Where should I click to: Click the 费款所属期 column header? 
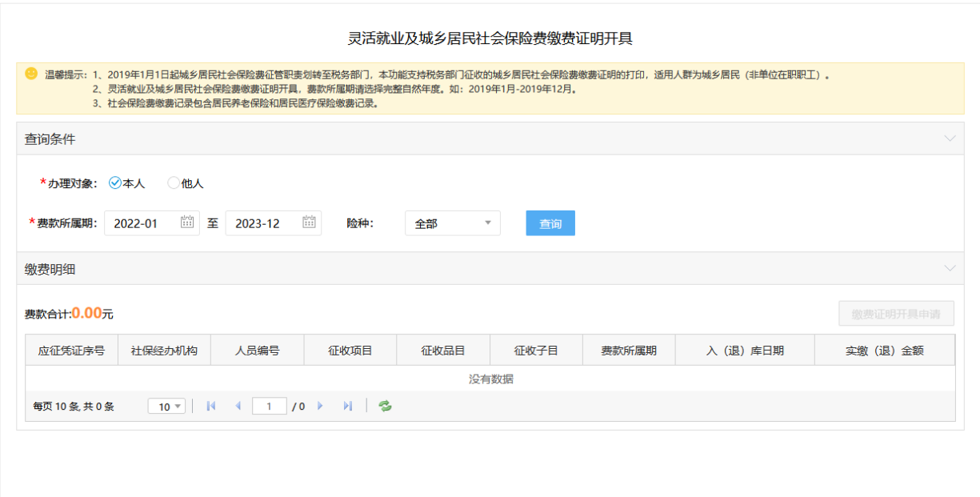(x=629, y=351)
